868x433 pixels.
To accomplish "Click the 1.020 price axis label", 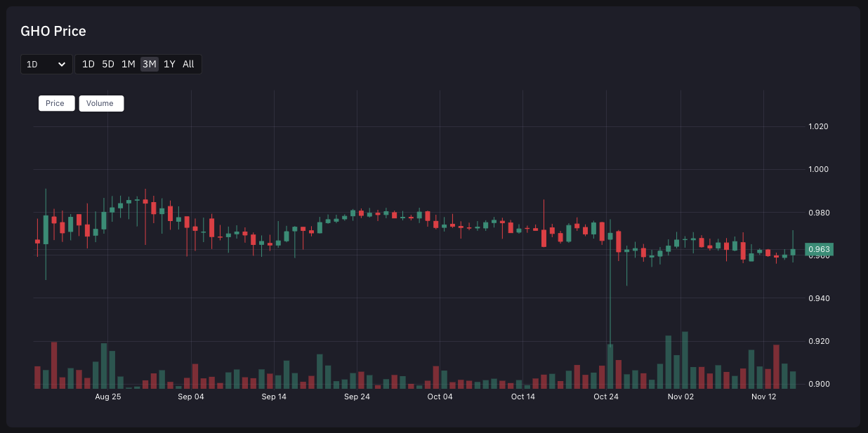I will point(819,127).
